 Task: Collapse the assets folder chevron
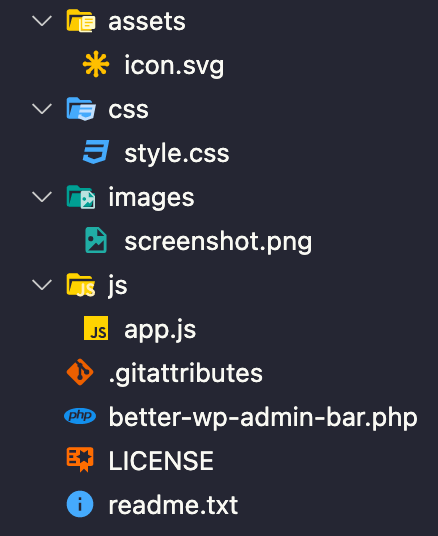click(42, 21)
